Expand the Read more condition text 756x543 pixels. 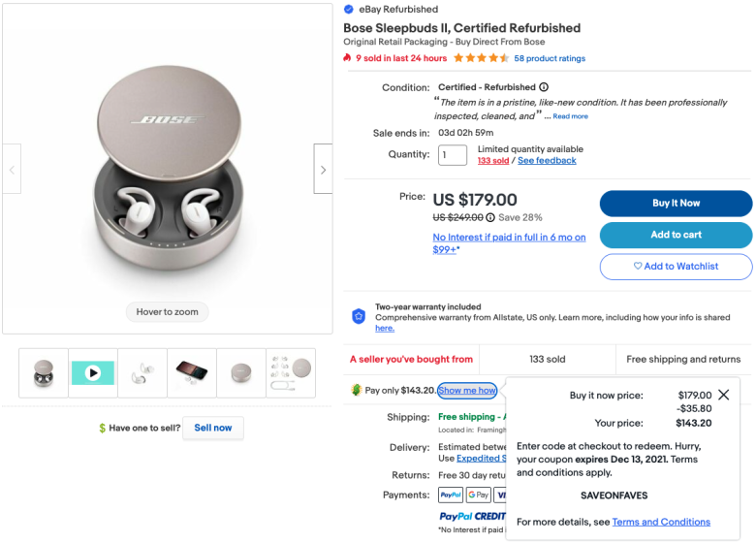570,116
